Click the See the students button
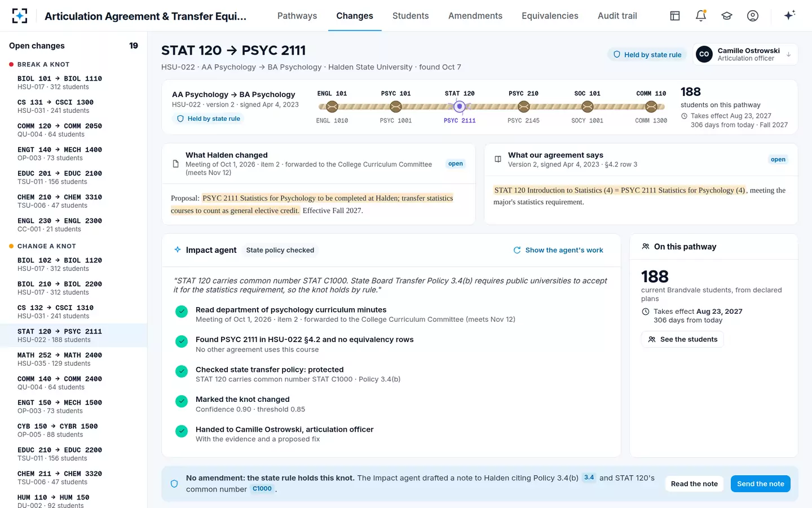Viewport: 812px width, 508px height. [x=682, y=339]
